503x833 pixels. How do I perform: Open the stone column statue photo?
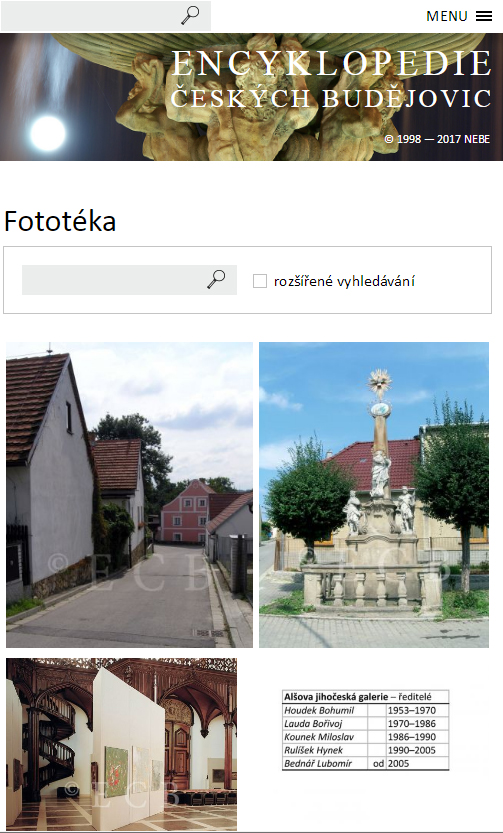(x=374, y=495)
